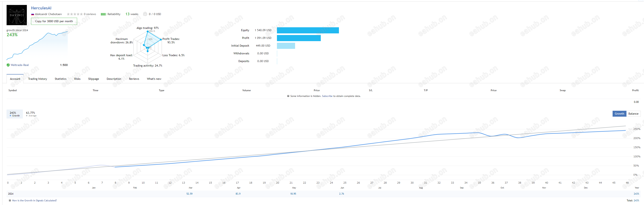
Task: Open the Statistics tab
Action: 61,79
